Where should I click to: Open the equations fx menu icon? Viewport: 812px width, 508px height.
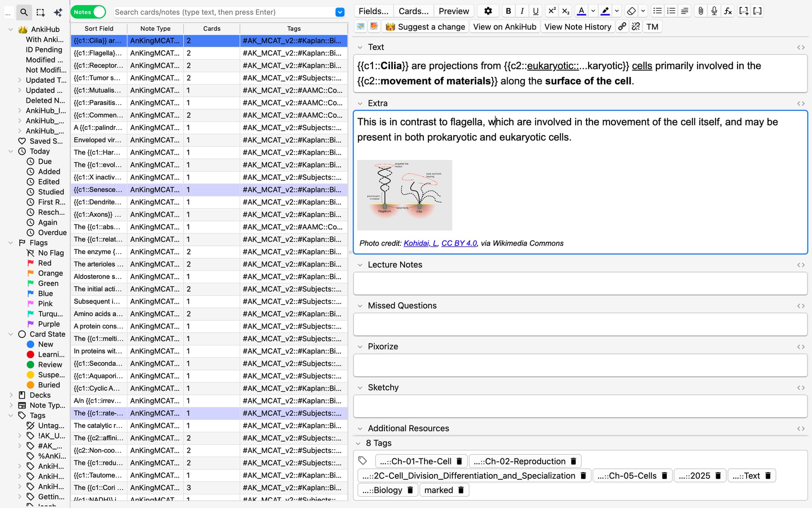(x=728, y=11)
